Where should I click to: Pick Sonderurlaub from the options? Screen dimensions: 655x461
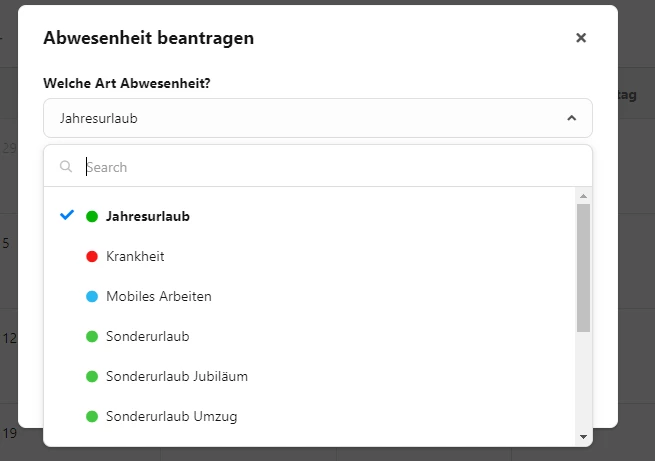[x=310, y=337]
